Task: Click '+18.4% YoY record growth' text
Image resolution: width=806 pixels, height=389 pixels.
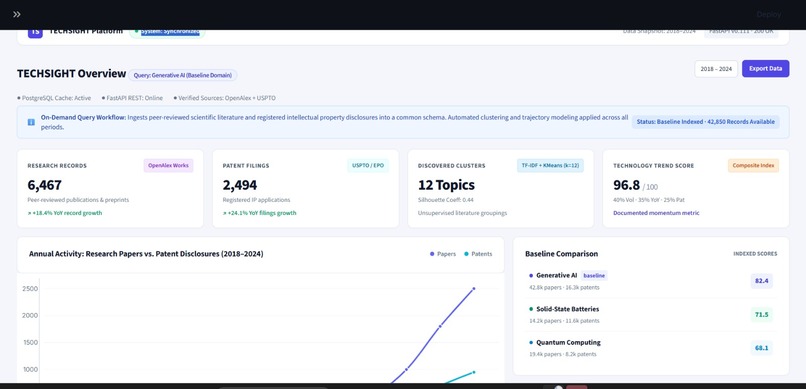Action: click(x=65, y=213)
